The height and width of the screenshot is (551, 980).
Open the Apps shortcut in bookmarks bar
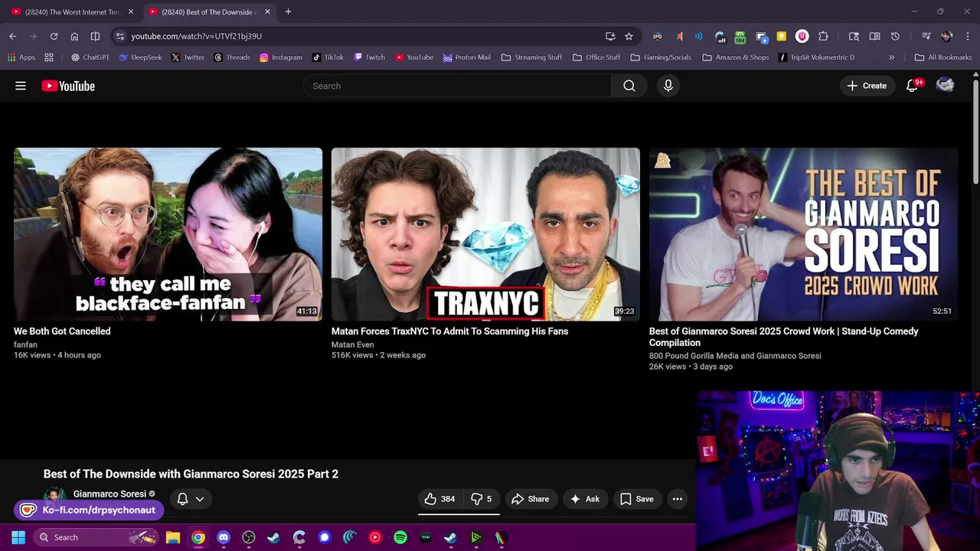click(x=21, y=57)
